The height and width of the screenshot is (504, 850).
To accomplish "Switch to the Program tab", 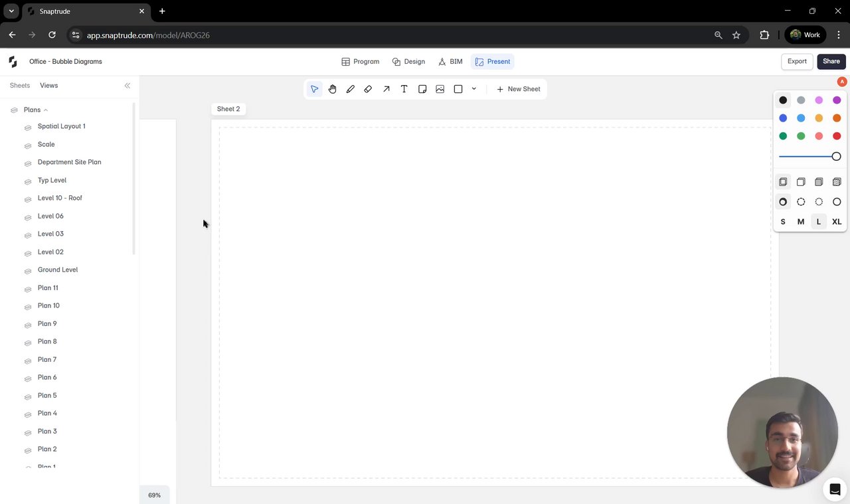I will pyautogui.click(x=361, y=62).
